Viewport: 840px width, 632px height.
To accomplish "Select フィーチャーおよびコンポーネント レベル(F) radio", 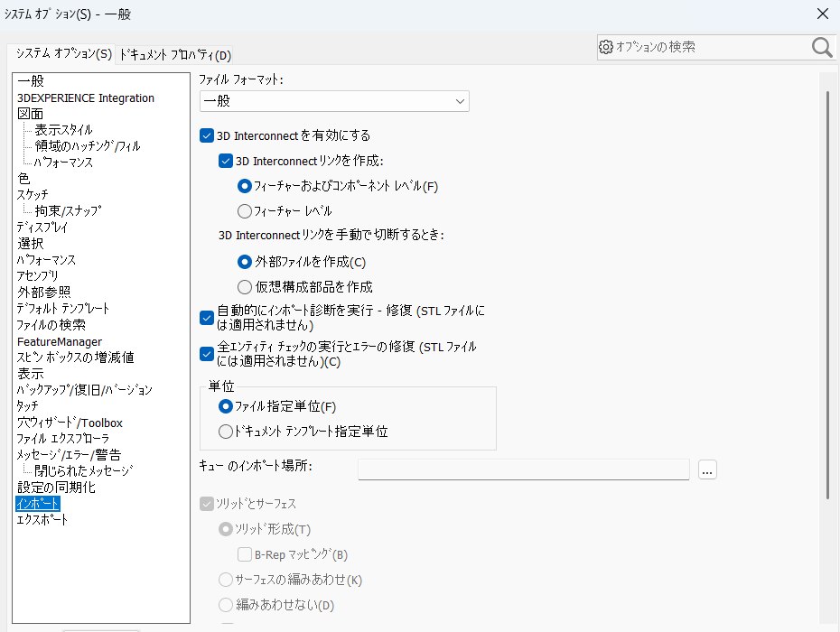I will 244,186.
